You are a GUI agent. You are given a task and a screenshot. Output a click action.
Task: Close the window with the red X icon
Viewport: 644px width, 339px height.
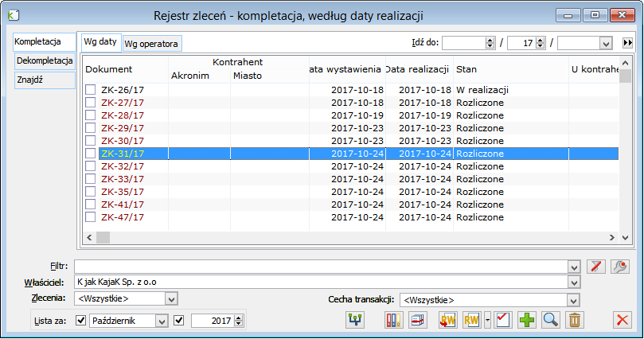(x=623, y=320)
